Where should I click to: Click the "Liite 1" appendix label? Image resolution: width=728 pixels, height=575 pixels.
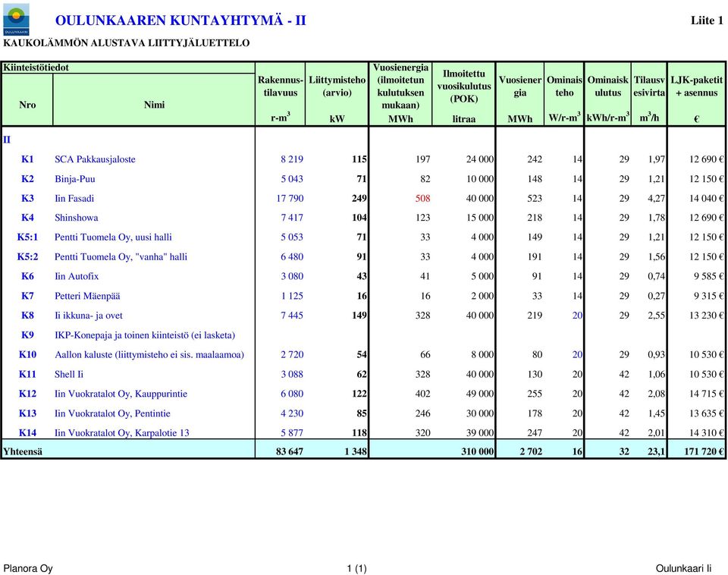tap(707, 20)
